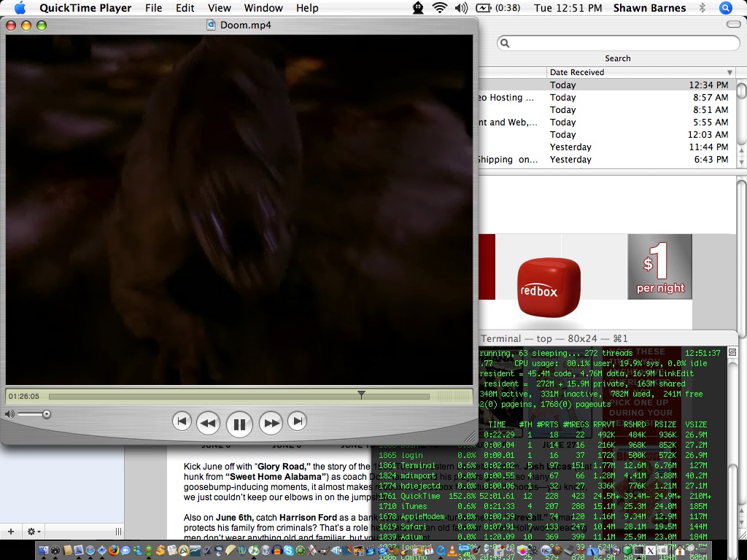Open the Shawn Barnes user switching menu
The image size is (747, 560).
click(x=649, y=8)
